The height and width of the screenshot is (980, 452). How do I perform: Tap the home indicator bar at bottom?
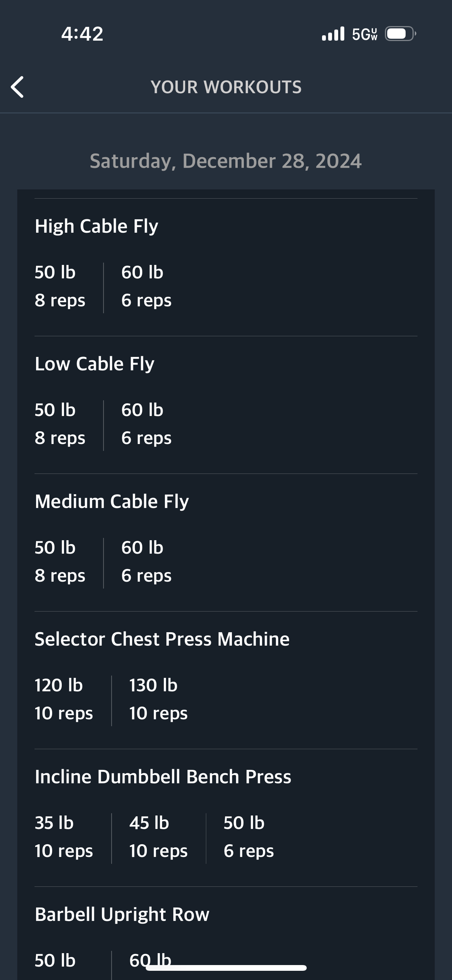[x=226, y=968]
